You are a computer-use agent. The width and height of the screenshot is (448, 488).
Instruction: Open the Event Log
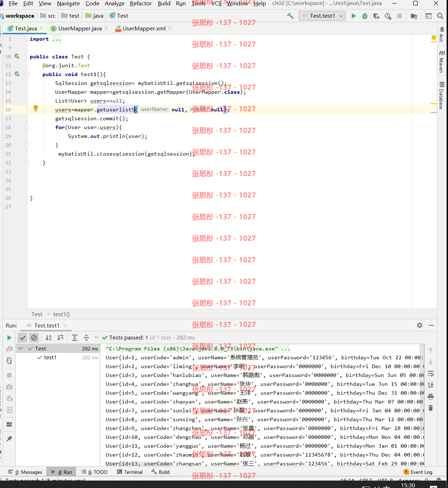pos(418,472)
